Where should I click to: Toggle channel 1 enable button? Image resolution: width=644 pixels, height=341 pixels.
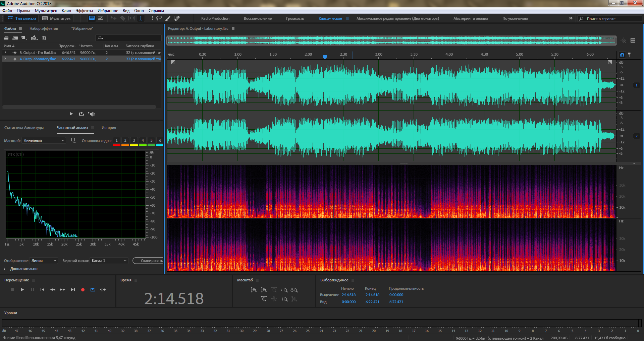(x=636, y=85)
